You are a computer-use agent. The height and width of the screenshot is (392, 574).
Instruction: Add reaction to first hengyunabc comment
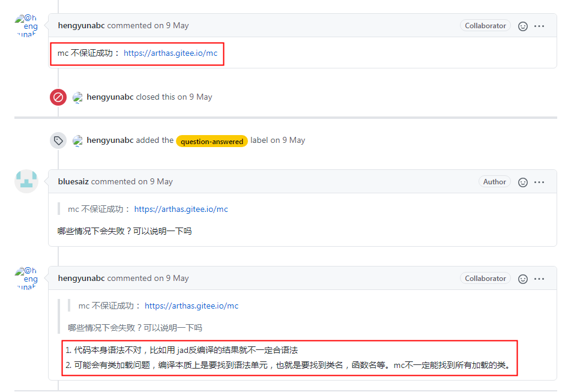523,26
